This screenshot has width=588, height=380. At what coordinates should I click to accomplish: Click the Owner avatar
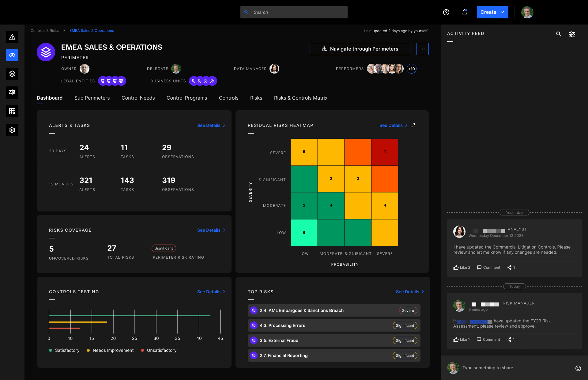pyautogui.click(x=85, y=69)
